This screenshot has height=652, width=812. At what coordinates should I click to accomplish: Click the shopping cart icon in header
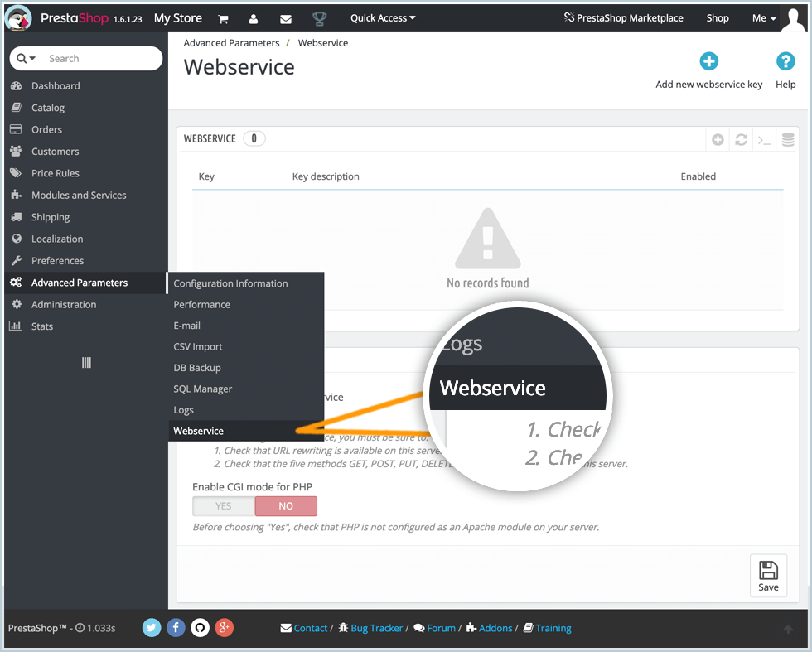(x=223, y=18)
